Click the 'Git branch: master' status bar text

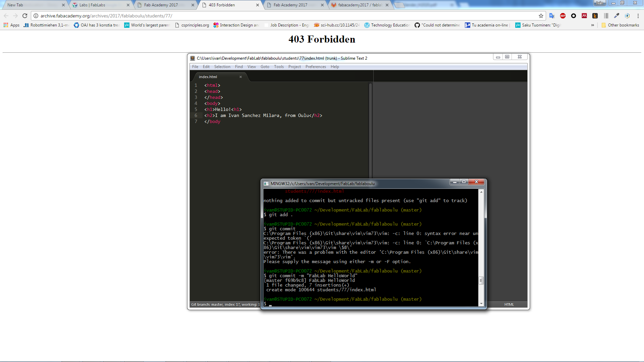pos(225,304)
